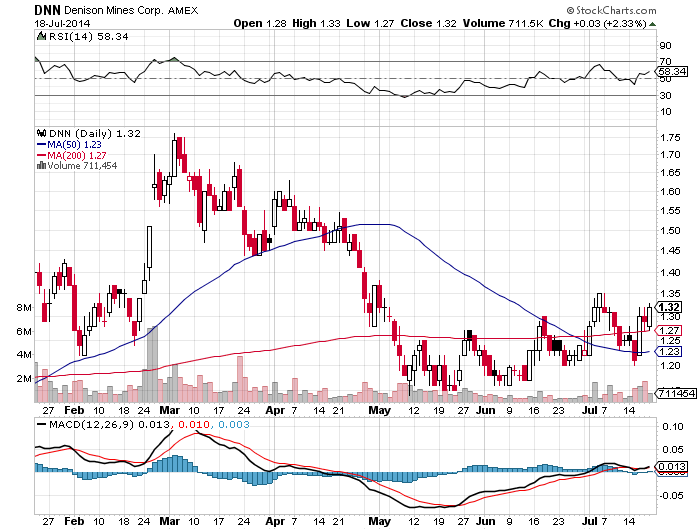Screen dimensions: 700x530
Task: Click the blue line marker for MA(50)
Action: coord(42,144)
